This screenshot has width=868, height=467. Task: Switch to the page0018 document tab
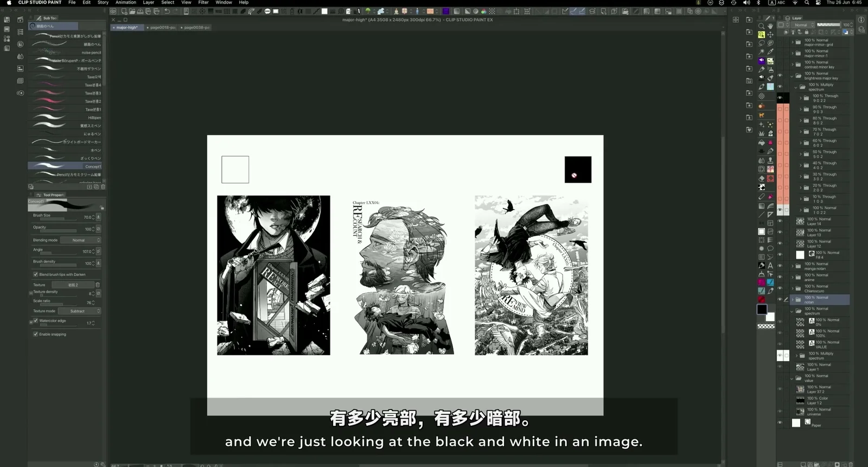point(162,27)
